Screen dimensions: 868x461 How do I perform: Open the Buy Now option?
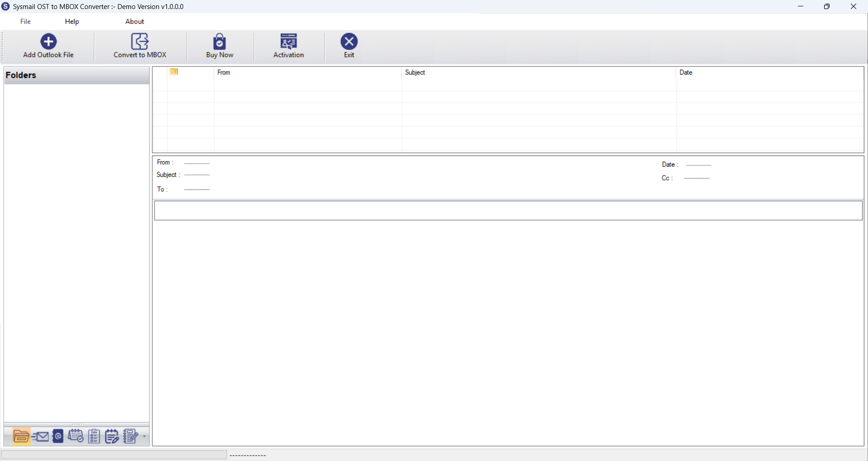(x=220, y=46)
